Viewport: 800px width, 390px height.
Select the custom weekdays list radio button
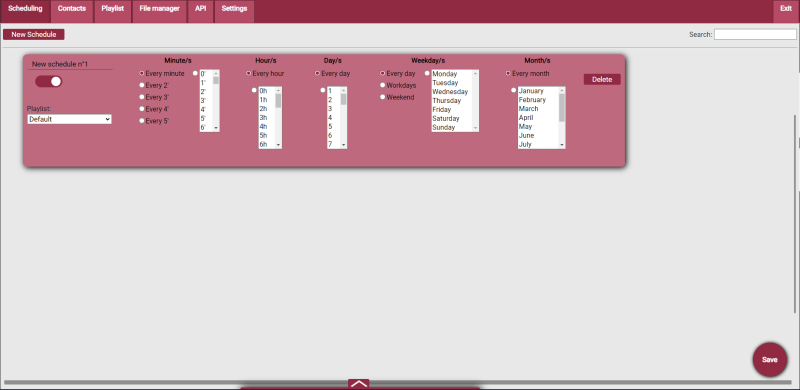point(428,74)
